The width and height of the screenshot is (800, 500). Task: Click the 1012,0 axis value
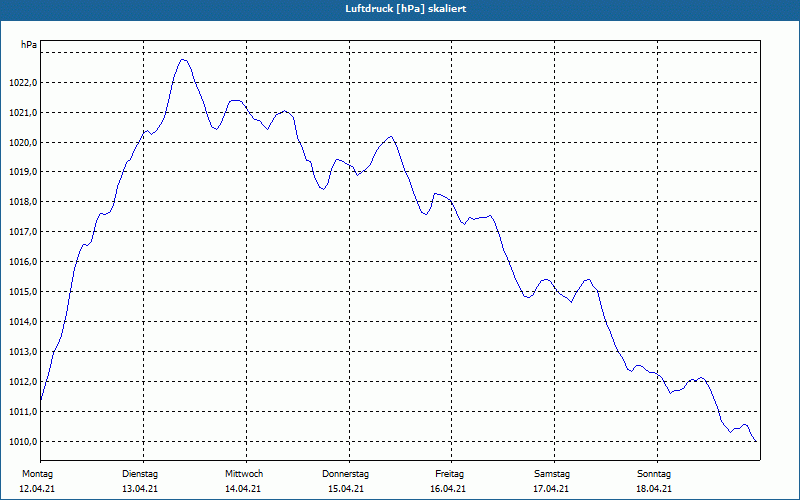(x=23, y=382)
